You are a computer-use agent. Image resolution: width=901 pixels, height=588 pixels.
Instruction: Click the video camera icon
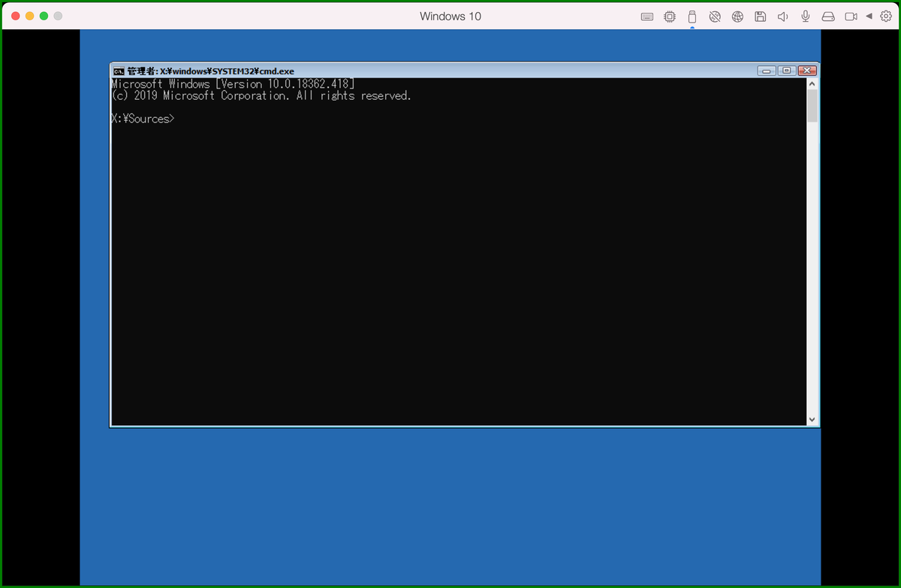click(851, 17)
